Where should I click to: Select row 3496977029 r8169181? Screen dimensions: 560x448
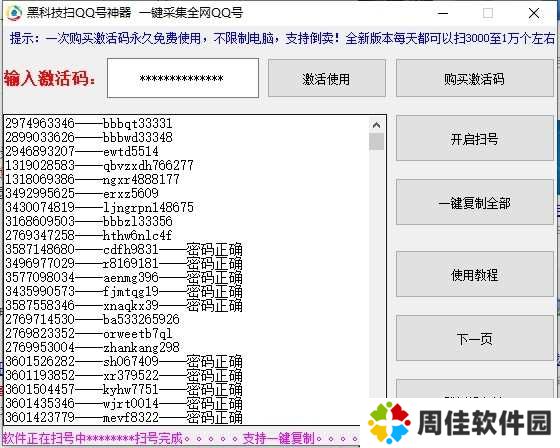(124, 263)
